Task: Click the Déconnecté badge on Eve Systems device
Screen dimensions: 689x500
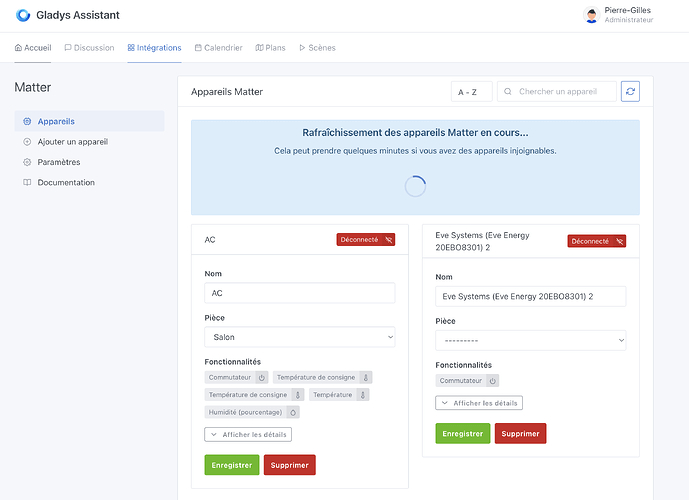Action: [596, 241]
